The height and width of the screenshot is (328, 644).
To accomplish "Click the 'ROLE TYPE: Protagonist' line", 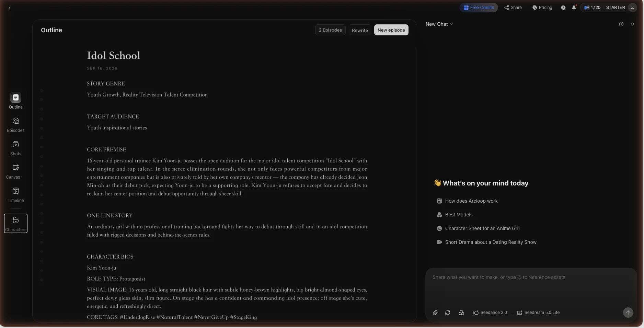I will point(116,279).
